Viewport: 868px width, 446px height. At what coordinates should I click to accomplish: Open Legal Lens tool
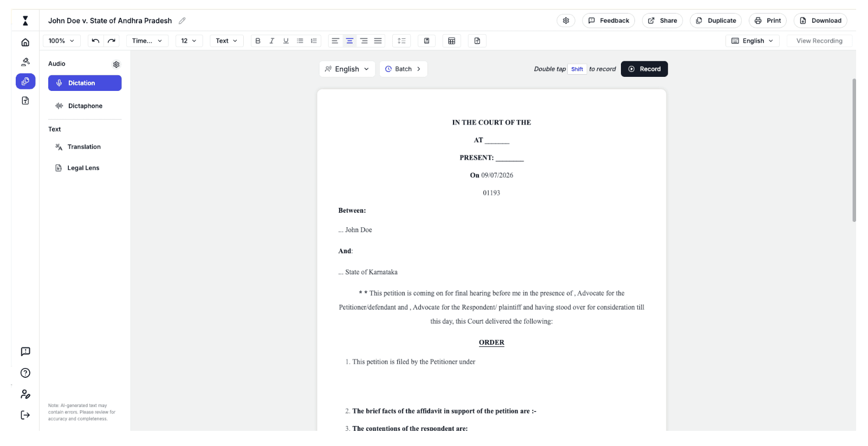point(85,168)
